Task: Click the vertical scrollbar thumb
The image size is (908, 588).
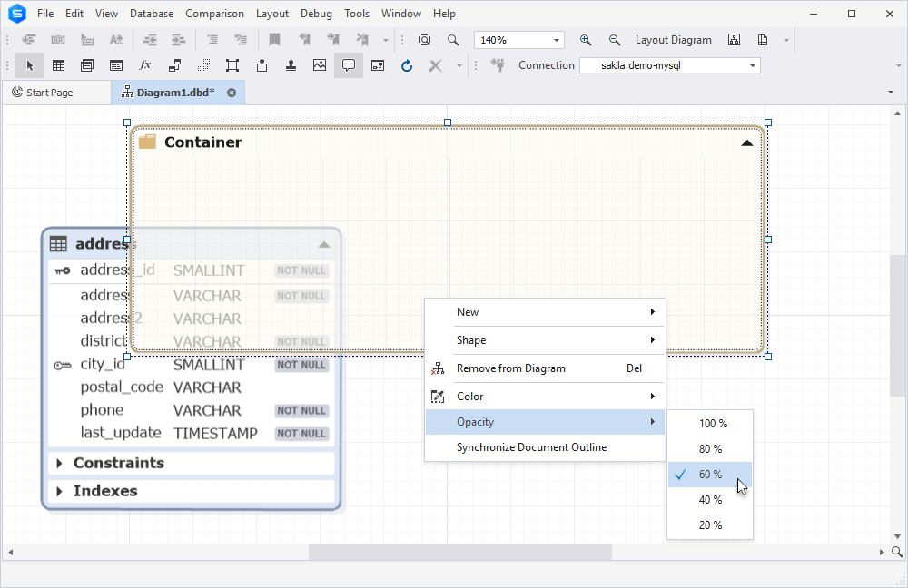Action: click(897, 325)
